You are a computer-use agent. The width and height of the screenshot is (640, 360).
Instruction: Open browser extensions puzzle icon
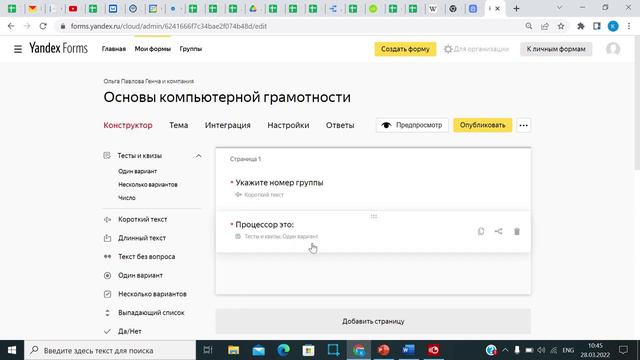(x=580, y=26)
